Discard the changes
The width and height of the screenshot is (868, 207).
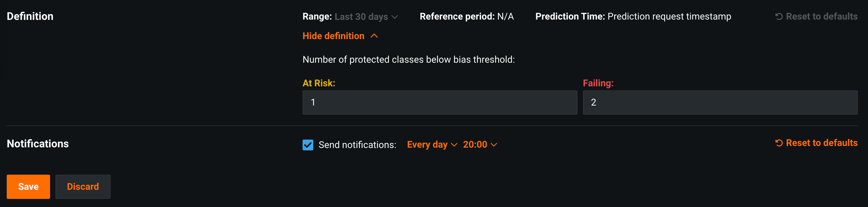coord(83,186)
